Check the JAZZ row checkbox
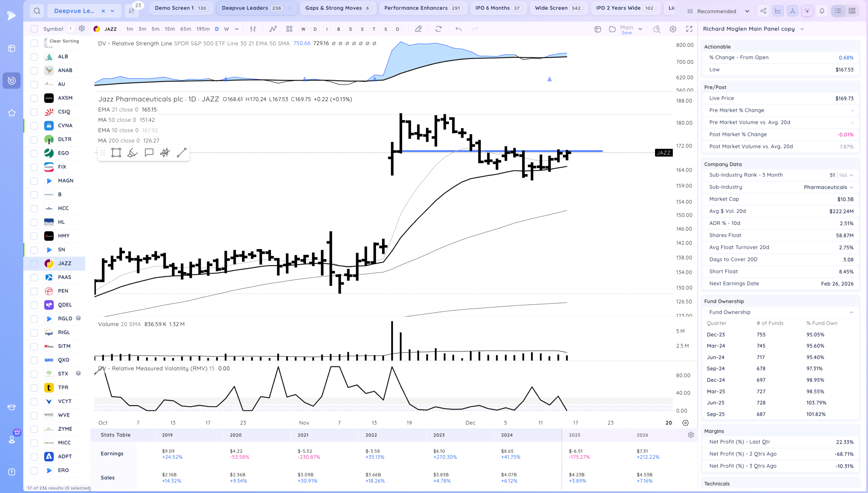Image resolution: width=868 pixels, height=493 pixels. (x=34, y=264)
